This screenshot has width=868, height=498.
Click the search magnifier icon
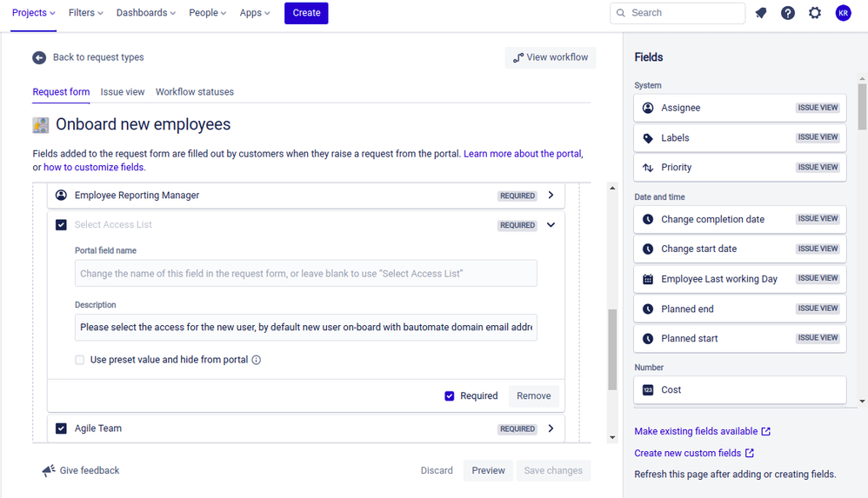[x=620, y=13]
